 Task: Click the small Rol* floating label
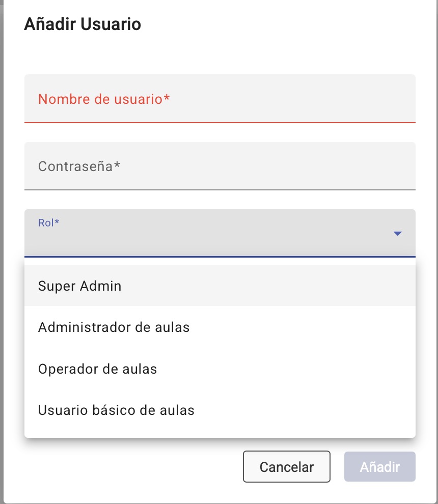click(x=49, y=222)
